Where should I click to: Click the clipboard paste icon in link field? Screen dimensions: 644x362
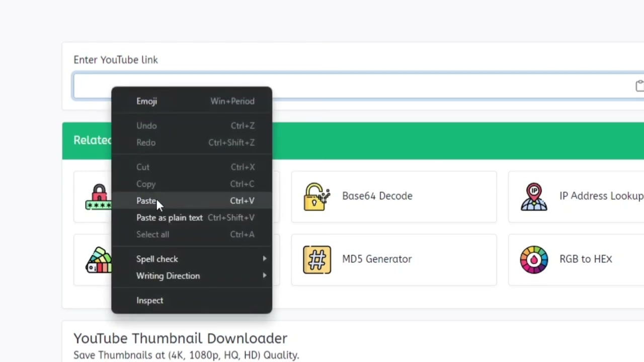pyautogui.click(x=639, y=86)
